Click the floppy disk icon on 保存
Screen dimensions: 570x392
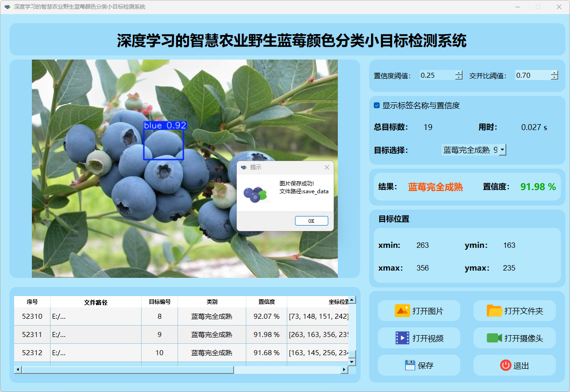[410, 365]
